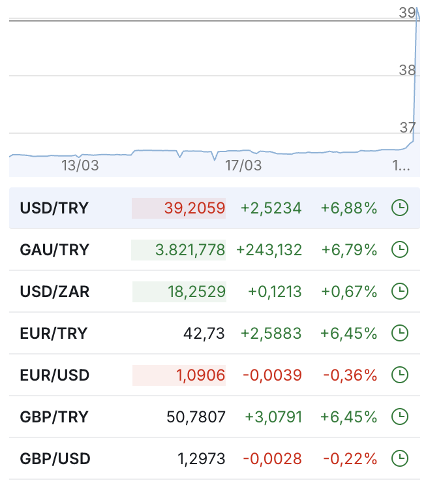Select the GBP/USD pair name

55,459
